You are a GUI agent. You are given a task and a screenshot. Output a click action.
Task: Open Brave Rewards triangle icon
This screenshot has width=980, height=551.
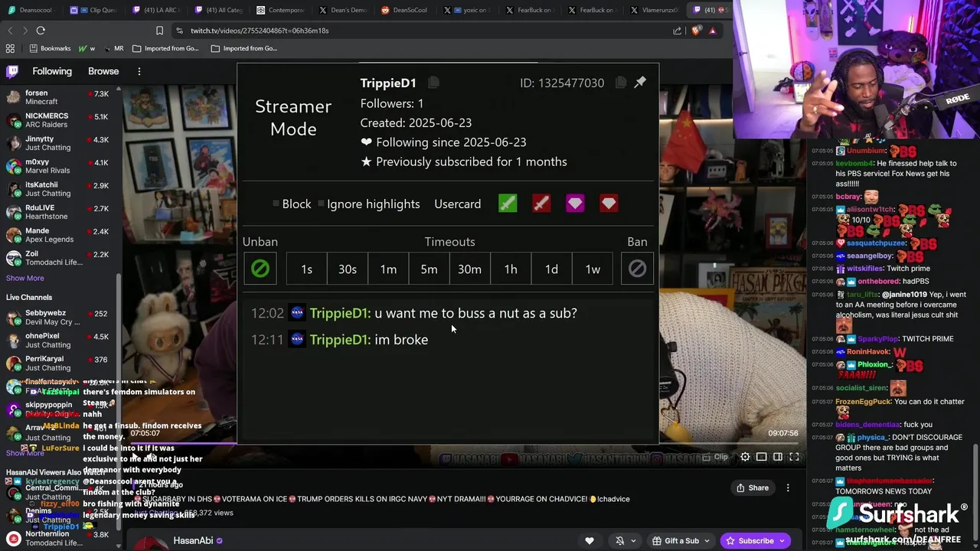(713, 31)
